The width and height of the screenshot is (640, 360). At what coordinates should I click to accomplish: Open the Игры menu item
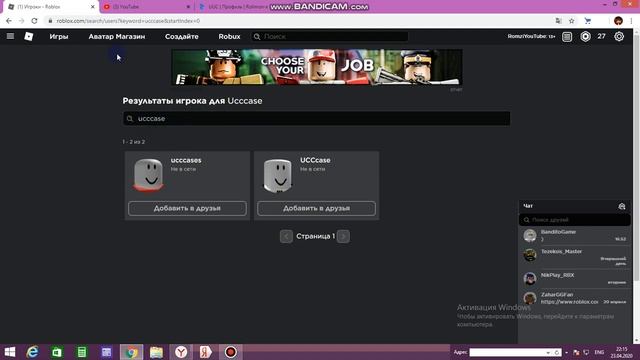(59, 36)
